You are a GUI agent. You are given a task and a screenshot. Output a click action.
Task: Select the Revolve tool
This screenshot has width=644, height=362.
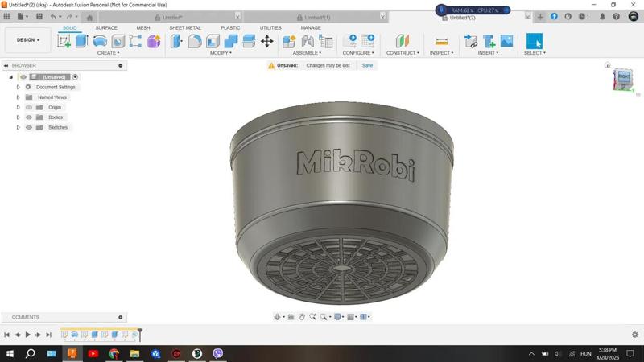[100, 41]
